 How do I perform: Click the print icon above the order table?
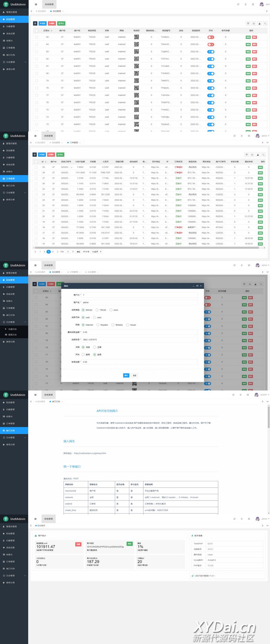pos(252,155)
